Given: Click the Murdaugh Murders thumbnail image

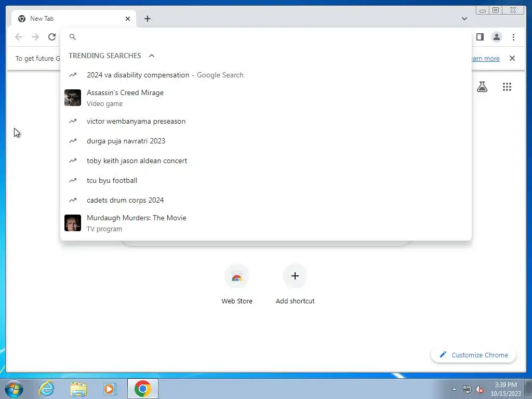Looking at the screenshot, I should [x=73, y=223].
